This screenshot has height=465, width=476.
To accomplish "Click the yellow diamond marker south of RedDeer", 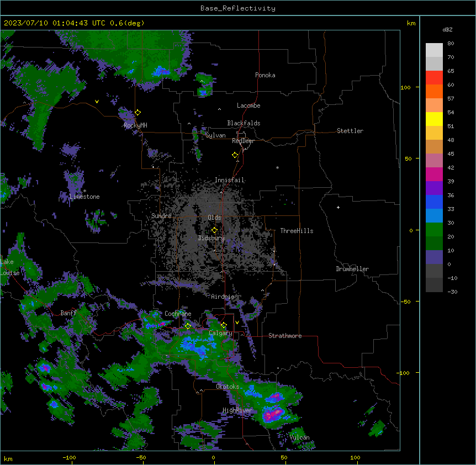I will 235,155.
